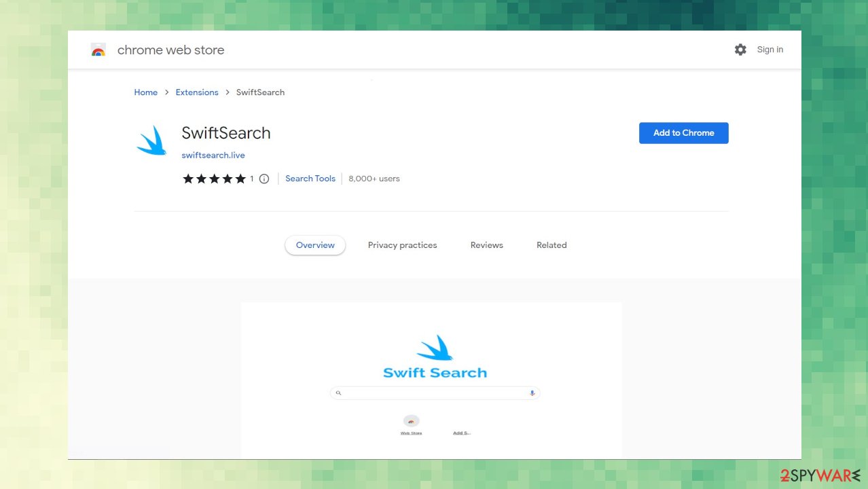Click the chrome web store rainbow logo
This screenshot has width=868, height=489.
pos(98,49)
